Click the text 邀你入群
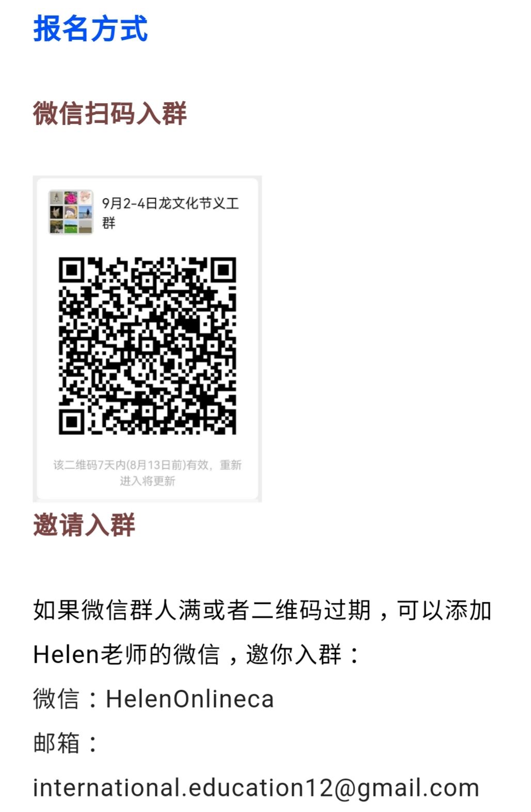 click(294, 655)
